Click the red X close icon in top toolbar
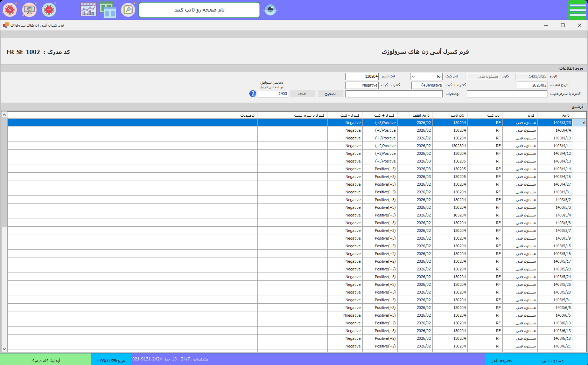Viewport: 588px width, 365px height. [10, 10]
